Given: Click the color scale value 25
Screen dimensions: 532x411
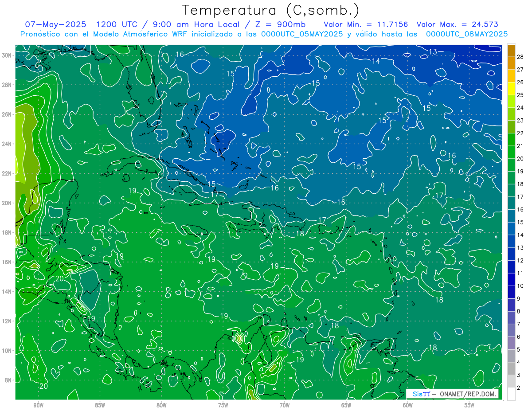Looking at the screenshot, I should click(520, 95).
